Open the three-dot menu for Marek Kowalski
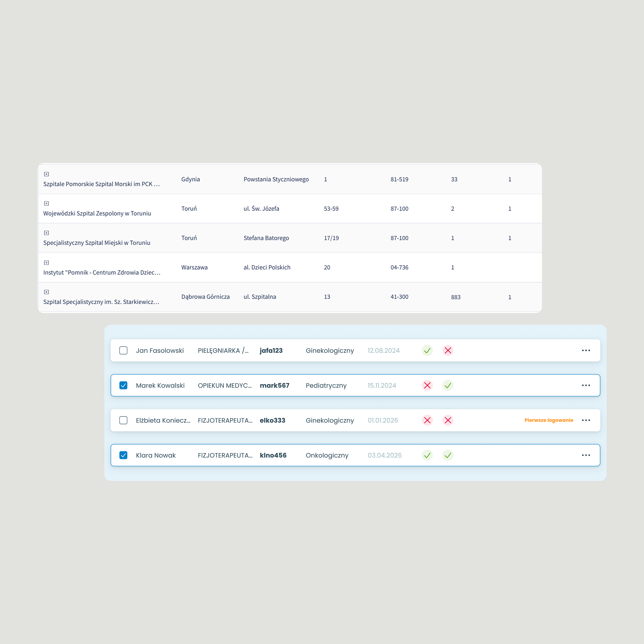This screenshot has height=644, width=644. tap(586, 385)
